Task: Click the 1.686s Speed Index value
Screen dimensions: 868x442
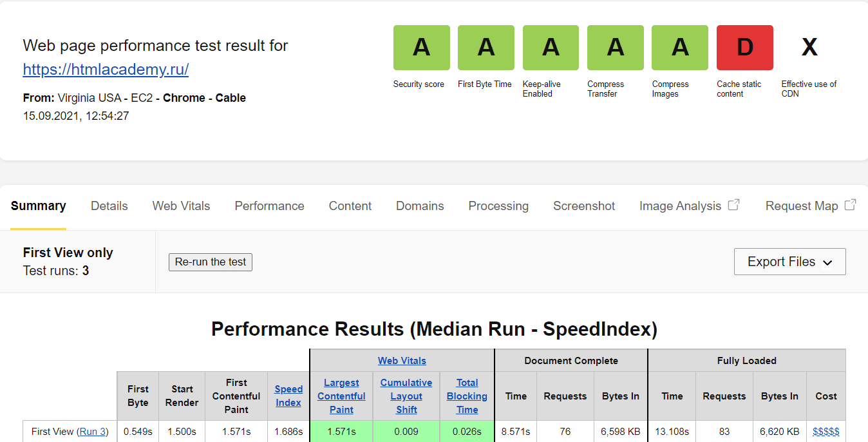Action: (288, 432)
